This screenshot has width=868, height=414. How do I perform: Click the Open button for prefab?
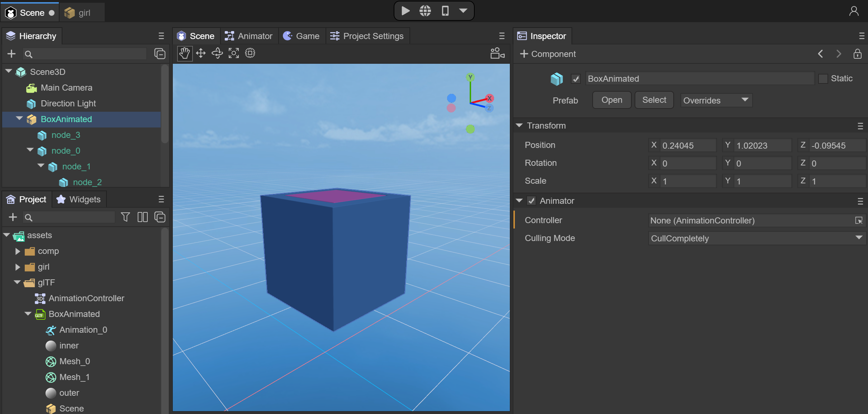611,100
